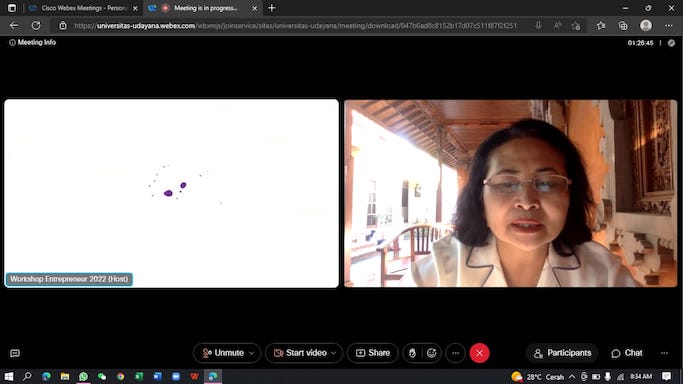Select the speaker's webcam video tile
683x384 pixels.
click(511, 193)
